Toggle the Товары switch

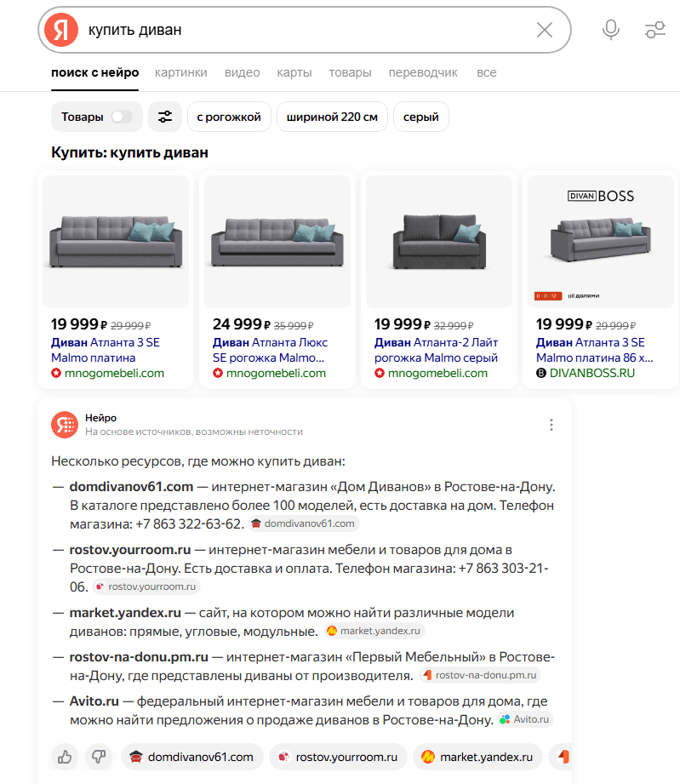pos(122,117)
